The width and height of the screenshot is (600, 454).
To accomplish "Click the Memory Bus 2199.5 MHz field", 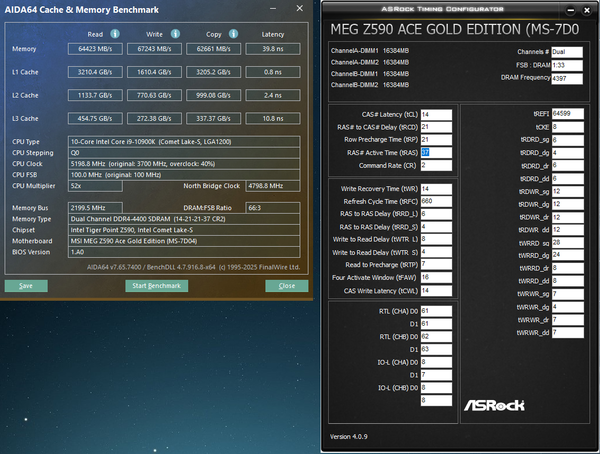I will [x=95, y=208].
